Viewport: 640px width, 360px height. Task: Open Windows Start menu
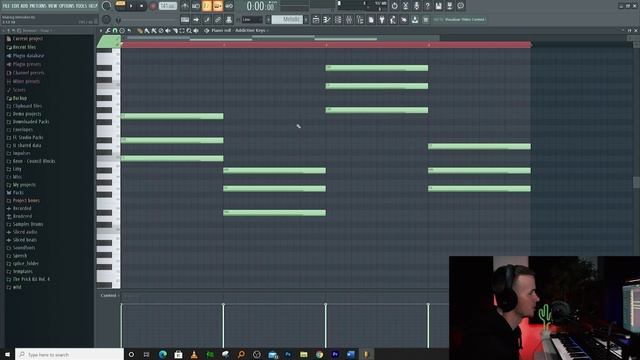[7, 354]
